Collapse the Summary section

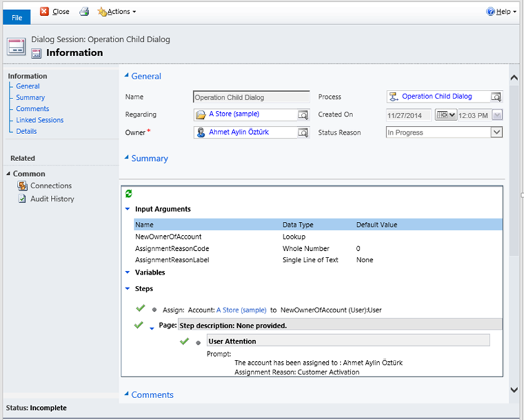tap(127, 157)
